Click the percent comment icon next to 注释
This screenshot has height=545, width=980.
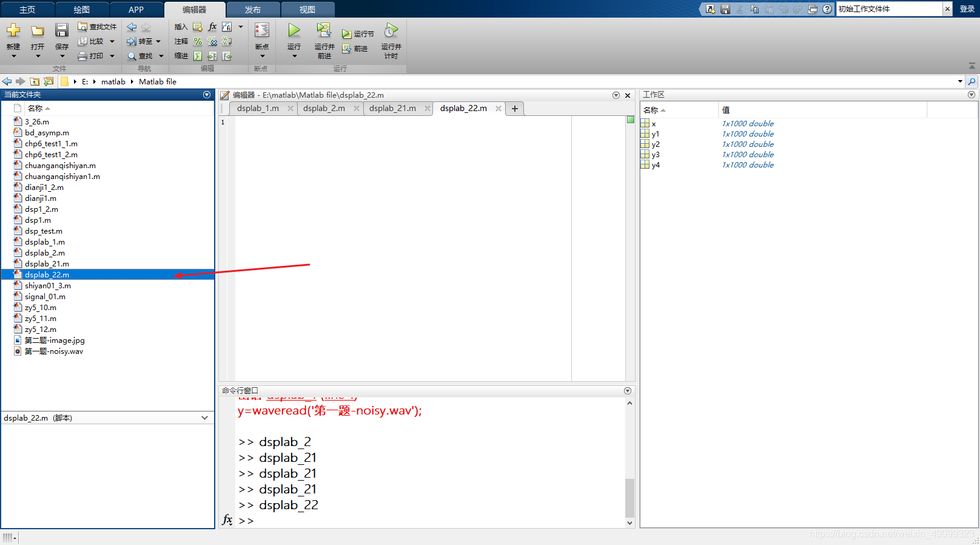point(198,41)
